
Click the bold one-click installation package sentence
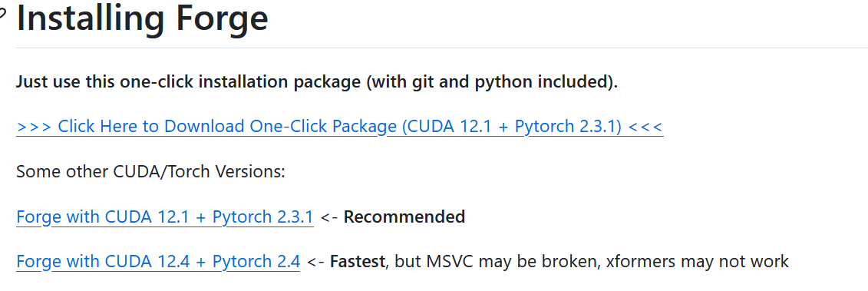317,83
